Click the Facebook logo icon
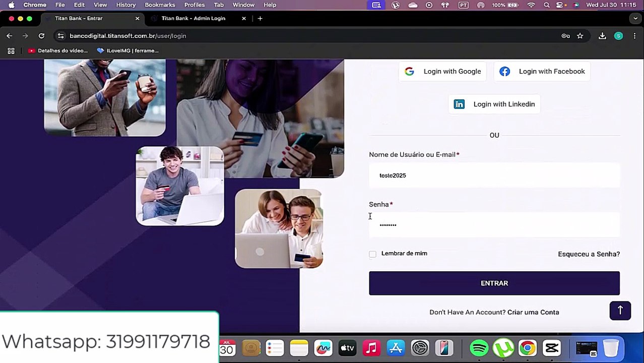Image resolution: width=644 pixels, height=363 pixels. (504, 72)
